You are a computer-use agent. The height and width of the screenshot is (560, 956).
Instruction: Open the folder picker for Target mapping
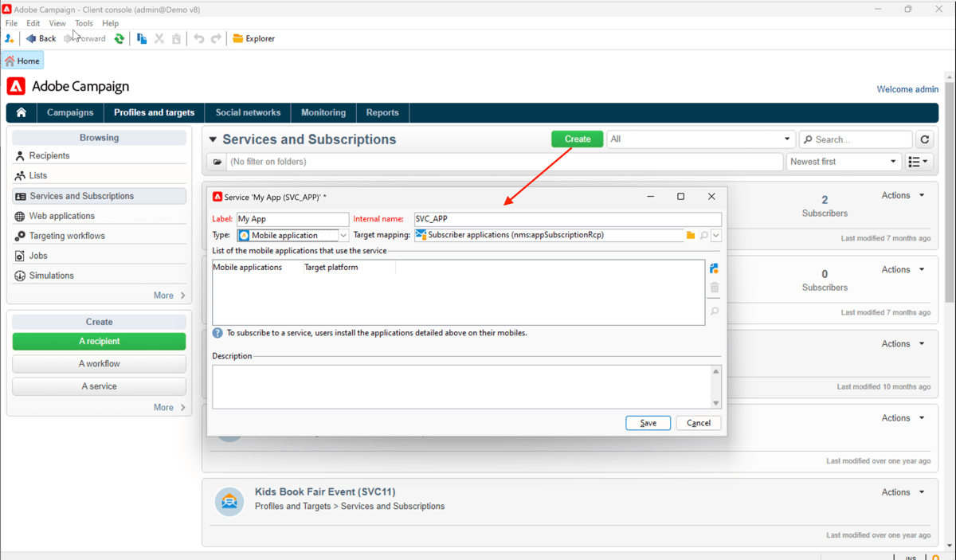690,235
